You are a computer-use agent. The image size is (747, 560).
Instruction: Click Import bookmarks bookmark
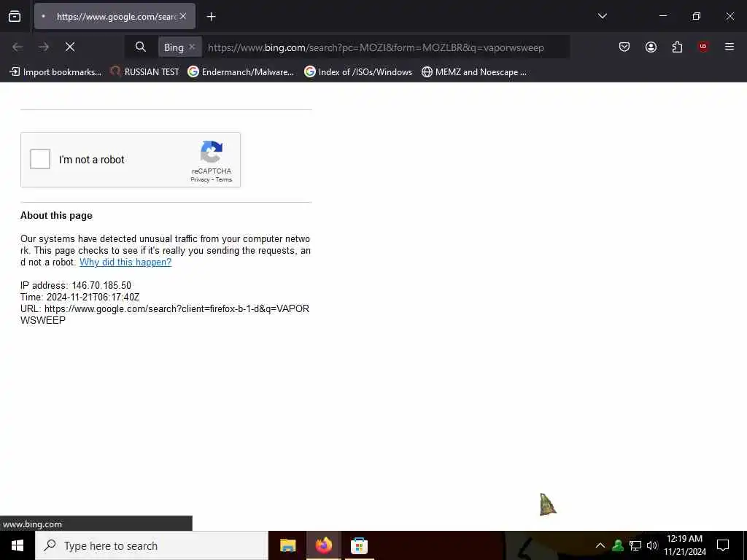55,72
